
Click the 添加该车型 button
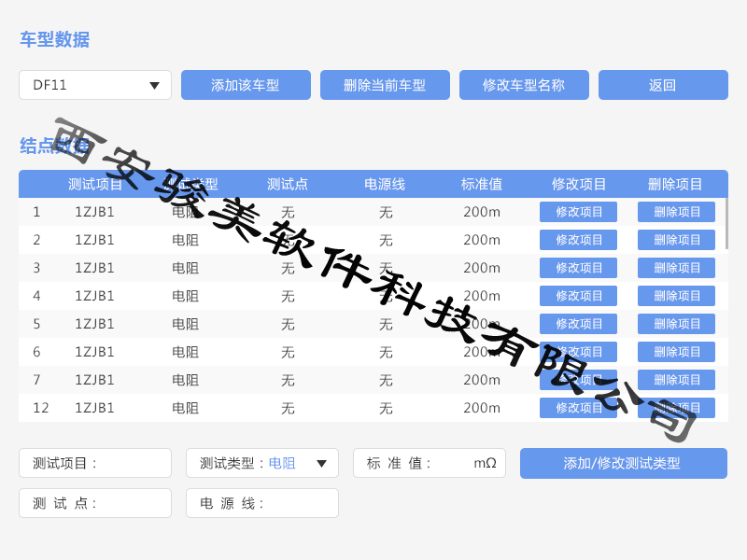coord(246,85)
